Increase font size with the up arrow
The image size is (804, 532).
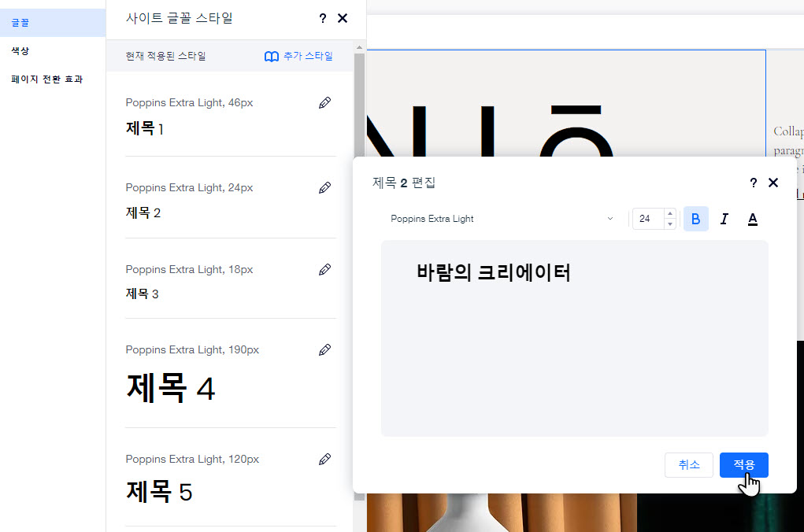tap(669, 214)
